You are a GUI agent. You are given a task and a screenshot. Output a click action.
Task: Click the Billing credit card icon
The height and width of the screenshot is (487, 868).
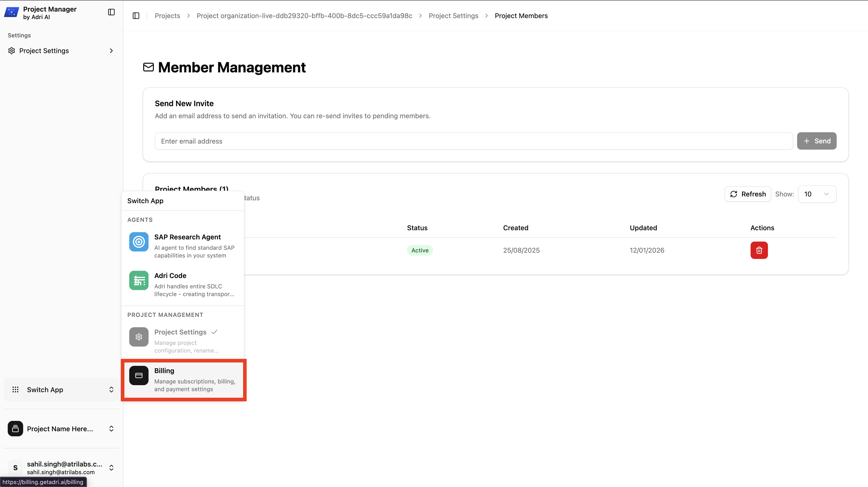coord(138,375)
